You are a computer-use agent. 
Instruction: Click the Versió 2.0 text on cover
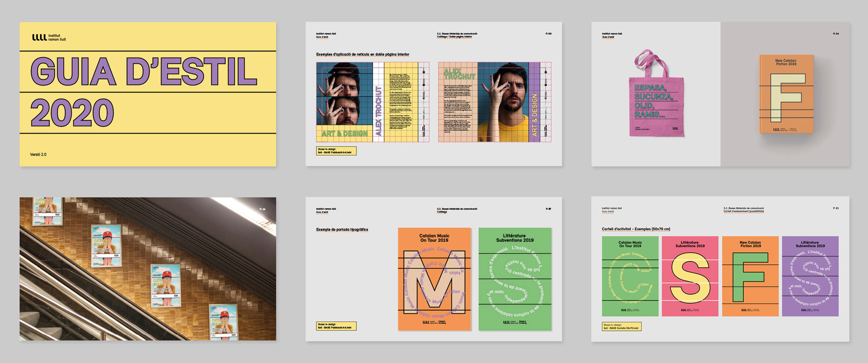click(x=38, y=154)
